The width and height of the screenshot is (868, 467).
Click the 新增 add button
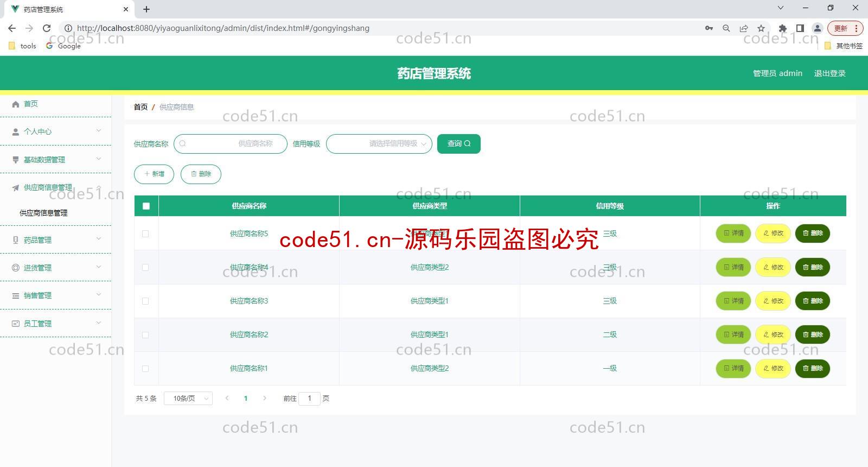154,174
